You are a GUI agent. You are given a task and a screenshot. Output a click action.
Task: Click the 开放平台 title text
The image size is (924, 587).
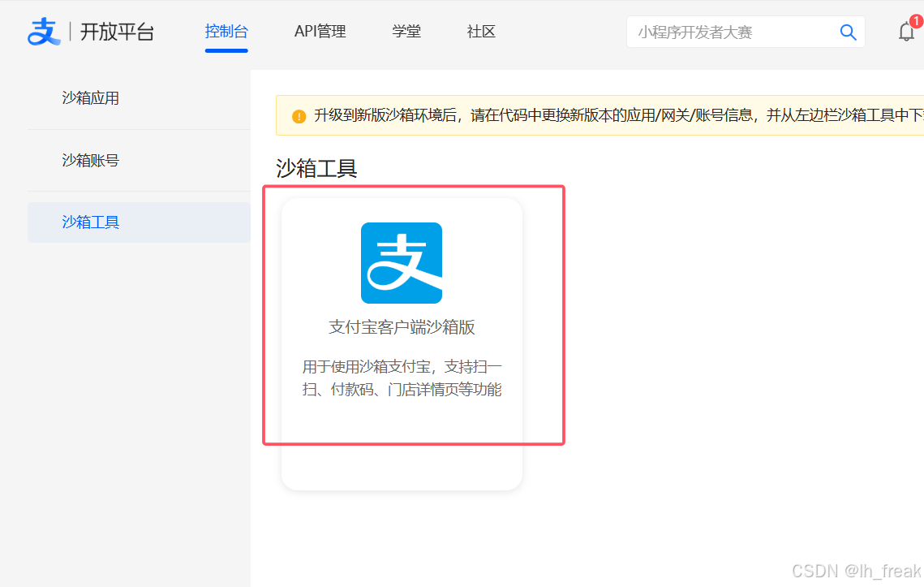pos(117,32)
